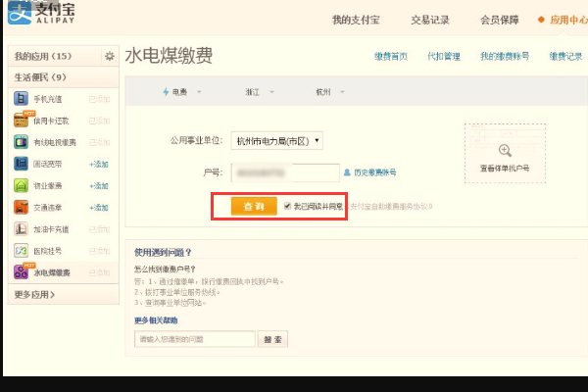Screen dimensions: 588x392
Task: Click the lightning bolt 电费 icon
Action: (x=166, y=91)
